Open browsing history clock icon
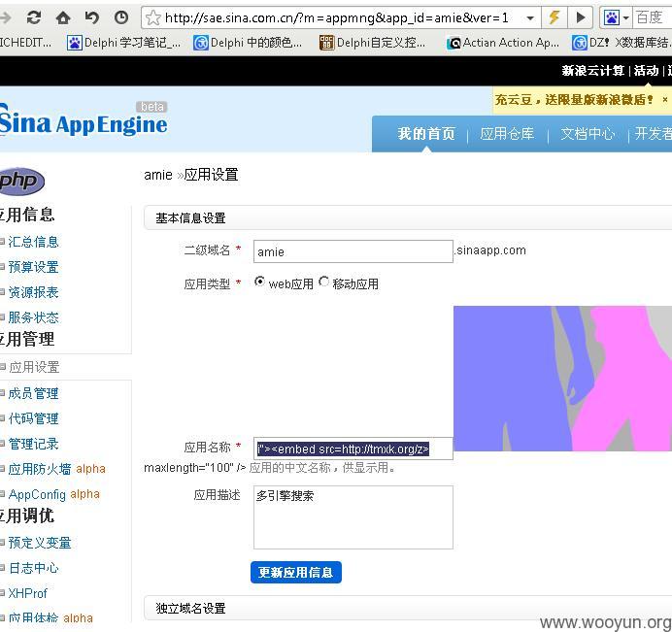672x632 pixels. point(121,17)
